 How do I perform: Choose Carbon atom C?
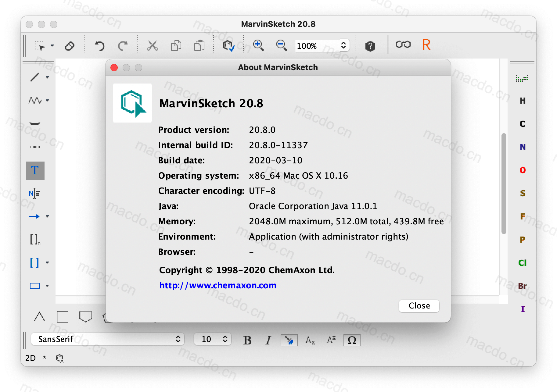click(x=523, y=124)
